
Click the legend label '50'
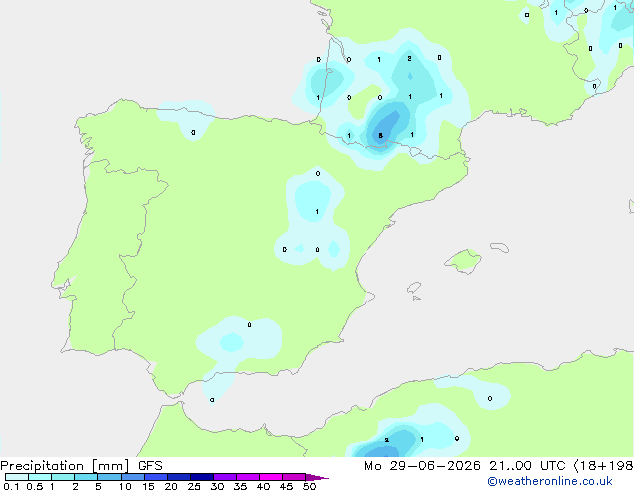coord(309,486)
